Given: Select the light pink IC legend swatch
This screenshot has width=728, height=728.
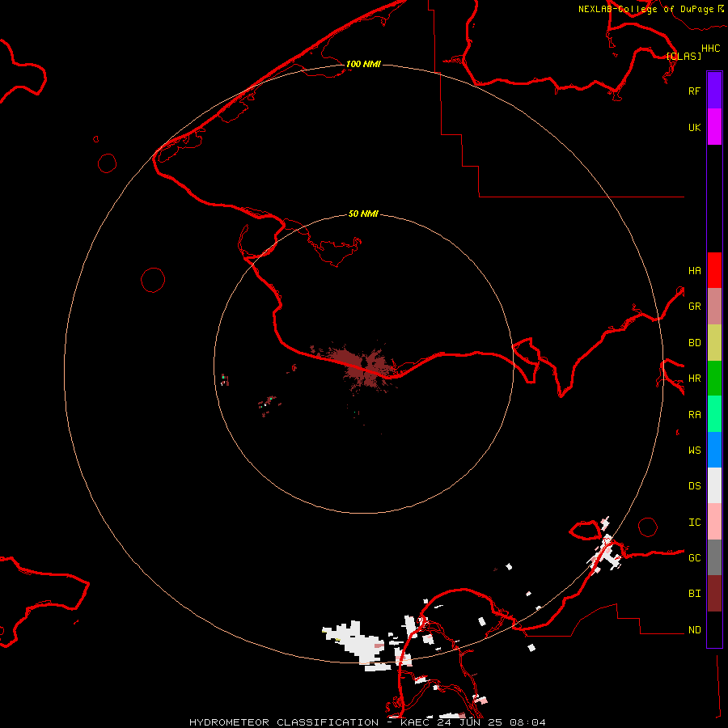Looking at the screenshot, I should (x=714, y=522).
